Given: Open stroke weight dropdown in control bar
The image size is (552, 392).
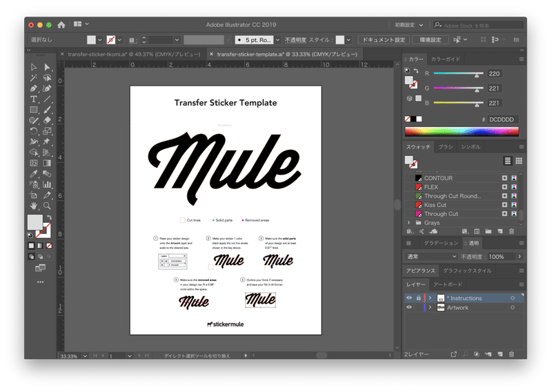Looking at the screenshot, I should [x=177, y=40].
